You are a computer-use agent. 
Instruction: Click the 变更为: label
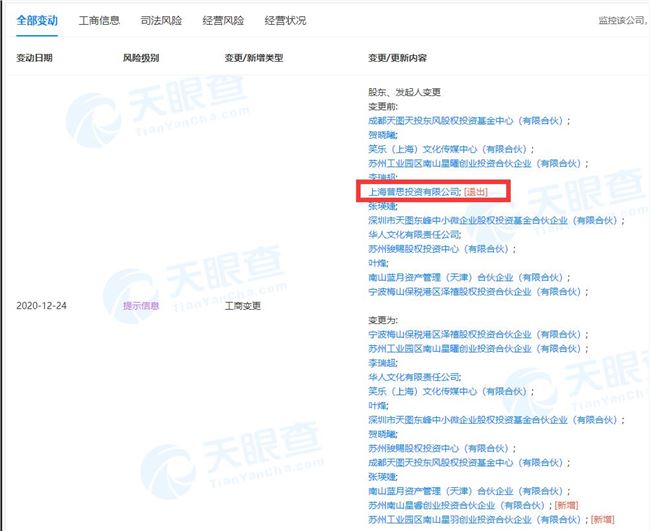pyautogui.click(x=383, y=320)
